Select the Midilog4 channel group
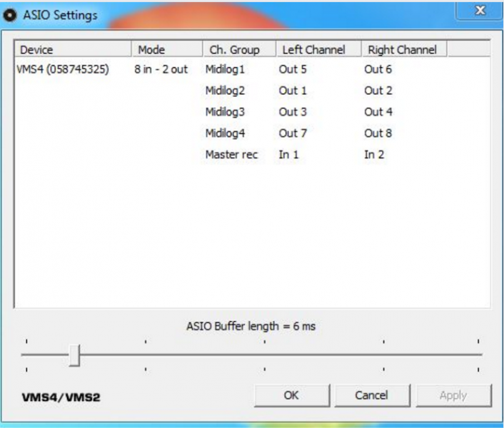504x428 pixels. click(225, 133)
